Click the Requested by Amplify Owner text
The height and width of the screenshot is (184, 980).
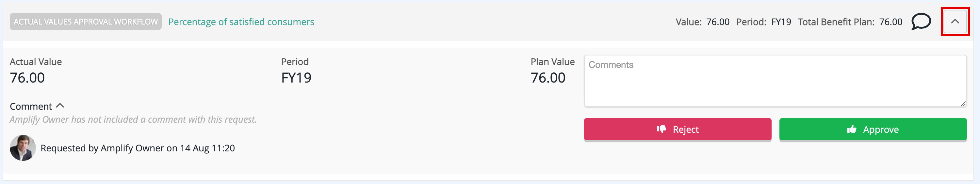click(138, 148)
